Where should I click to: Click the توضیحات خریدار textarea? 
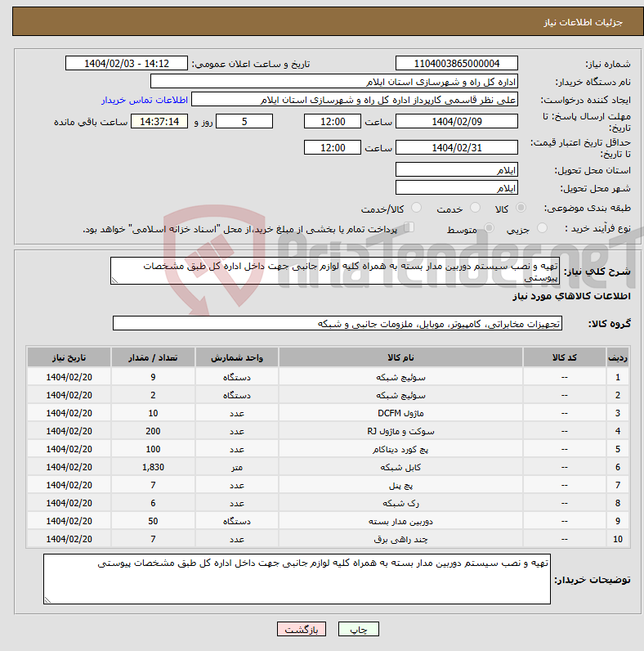tap(297, 579)
